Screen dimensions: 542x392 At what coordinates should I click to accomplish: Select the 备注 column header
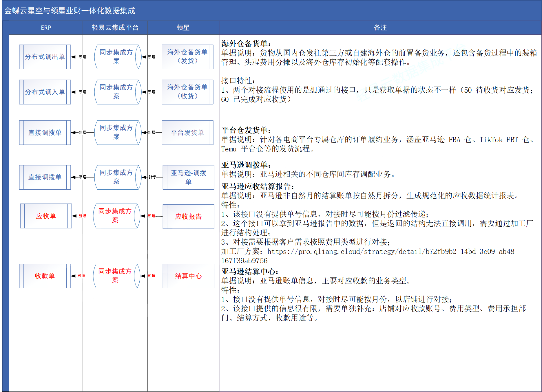coord(380,28)
